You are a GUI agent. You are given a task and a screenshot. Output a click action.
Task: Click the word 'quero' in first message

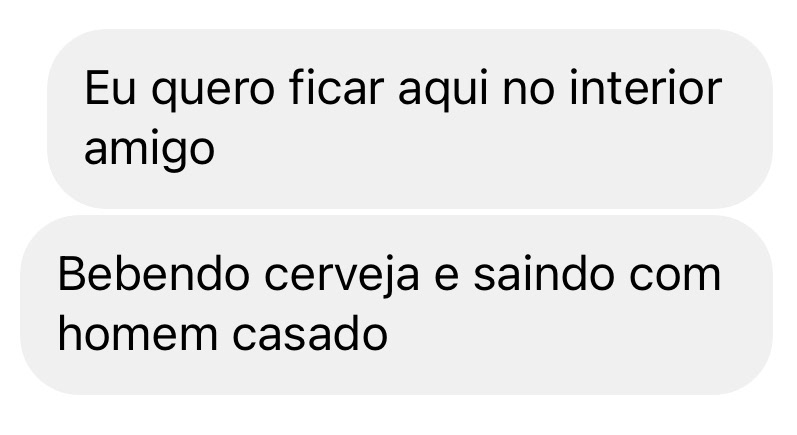tap(213, 92)
